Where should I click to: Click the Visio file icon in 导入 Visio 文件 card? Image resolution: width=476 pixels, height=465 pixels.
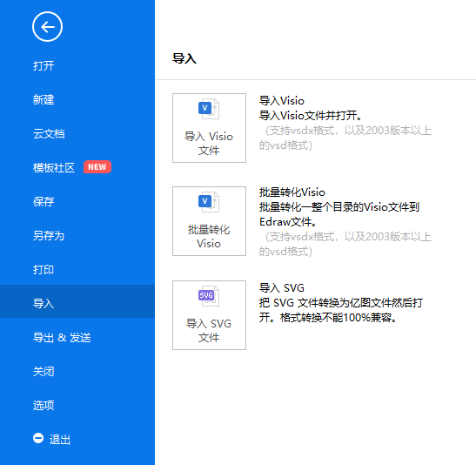pyautogui.click(x=209, y=109)
